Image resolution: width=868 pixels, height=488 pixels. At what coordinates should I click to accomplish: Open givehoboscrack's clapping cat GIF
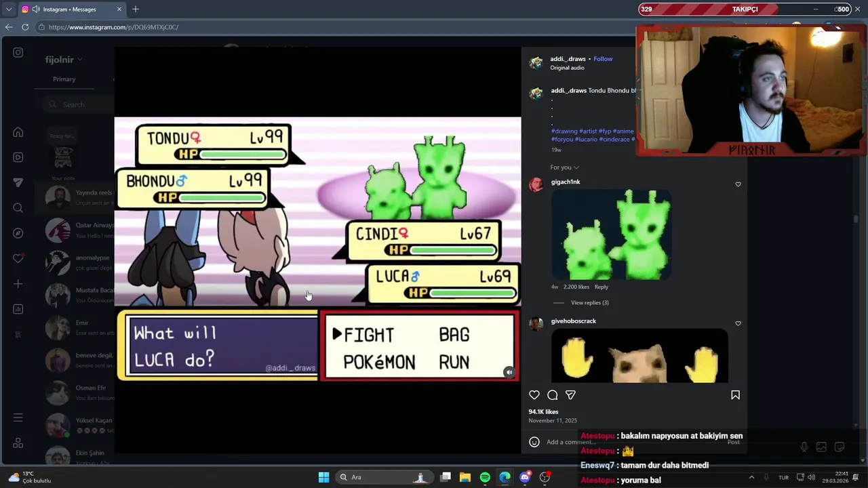click(639, 356)
